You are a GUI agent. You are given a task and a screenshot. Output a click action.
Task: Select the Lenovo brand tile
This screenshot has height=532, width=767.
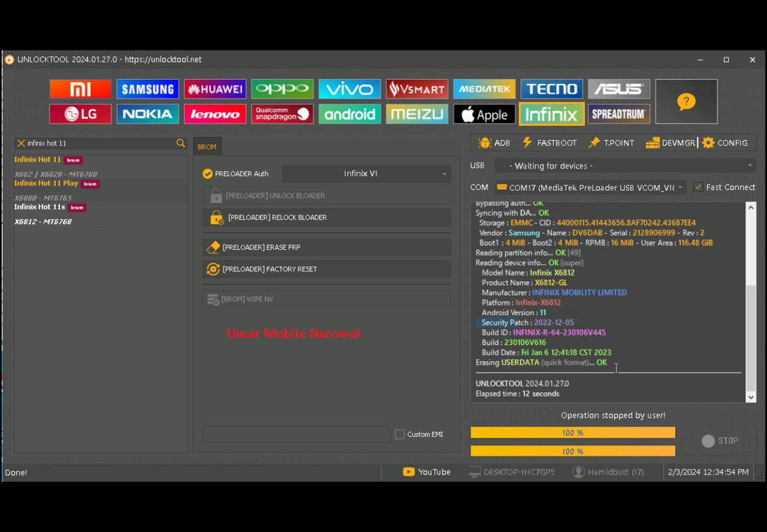215,114
